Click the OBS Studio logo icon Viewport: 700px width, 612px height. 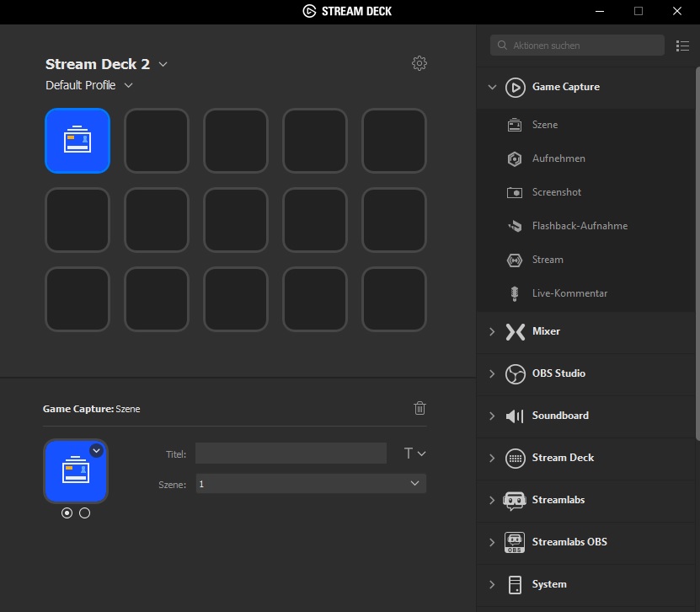tap(516, 374)
